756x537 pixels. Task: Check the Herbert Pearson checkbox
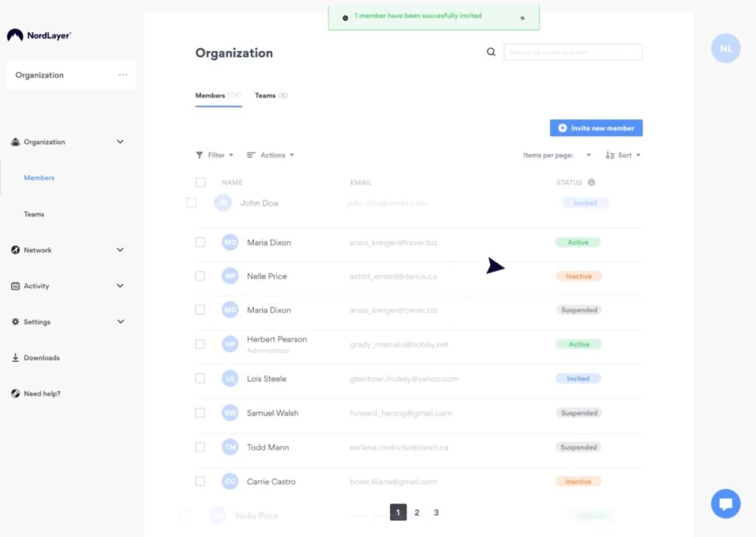[x=200, y=344]
